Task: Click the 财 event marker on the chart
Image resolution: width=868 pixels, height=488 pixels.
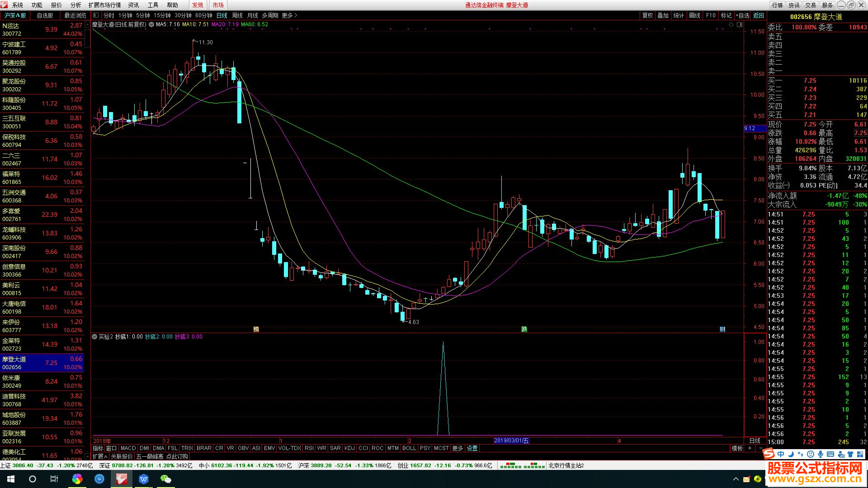Action: [x=722, y=329]
